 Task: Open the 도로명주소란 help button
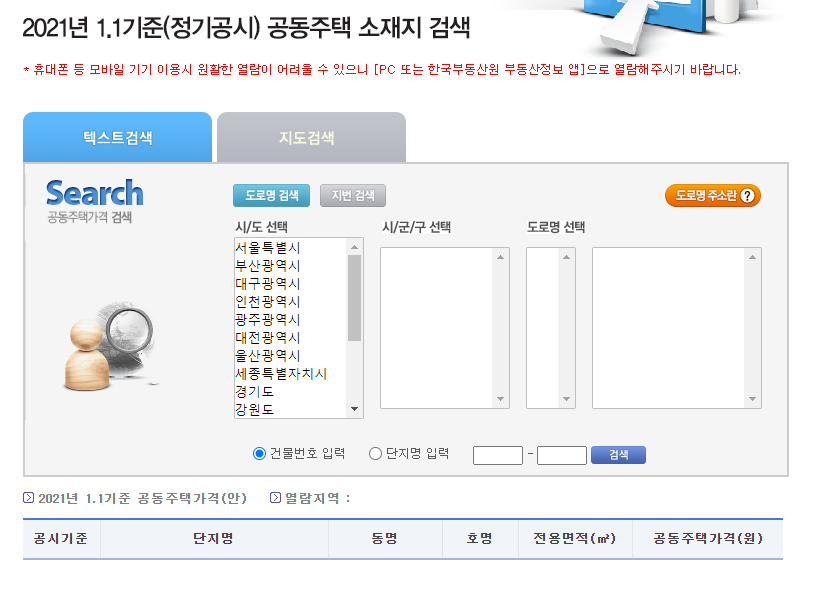(x=713, y=196)
